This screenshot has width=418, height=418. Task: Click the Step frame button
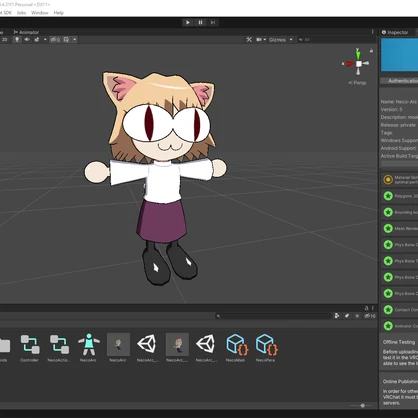[x=213, y=22]
